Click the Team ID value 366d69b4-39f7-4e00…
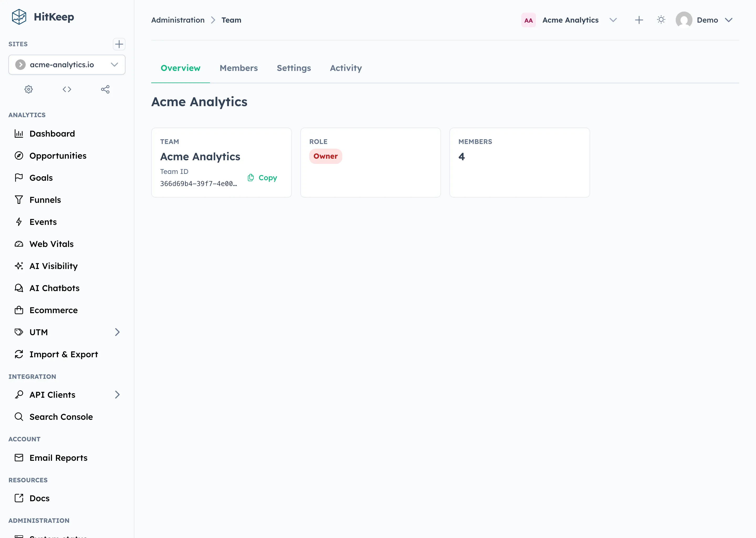The width and height of the screenshot is (756, 538). tap(199, 184)
